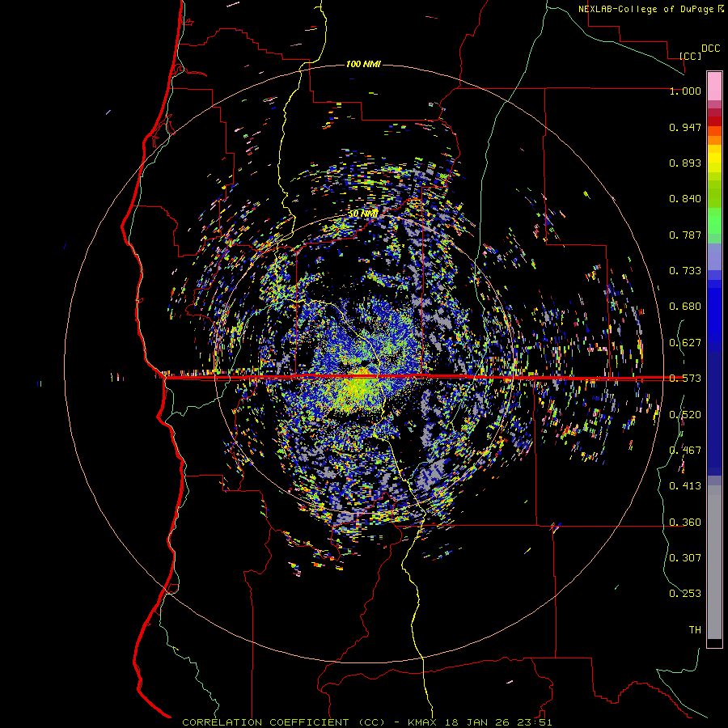Viewport: 728px width, 728px height.
Task: Click the KMAX station identifier in caption
Action: point(423,722)
